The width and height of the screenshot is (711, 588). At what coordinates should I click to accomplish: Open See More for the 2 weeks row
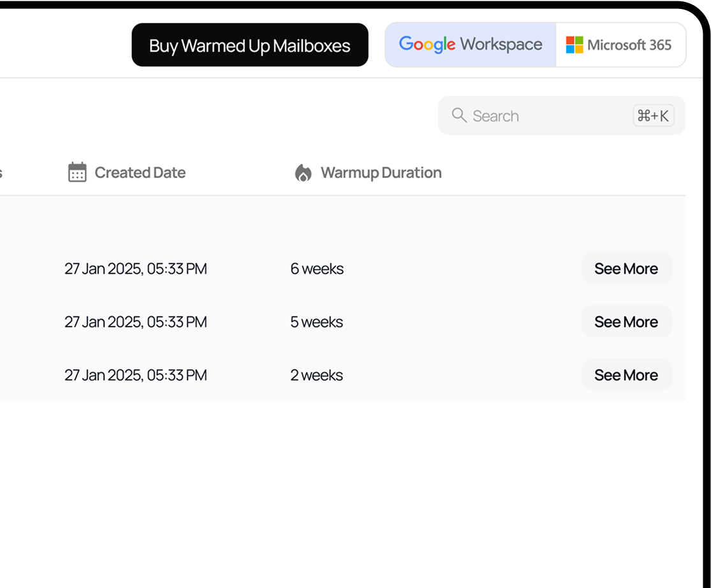[x=626, y=375]
